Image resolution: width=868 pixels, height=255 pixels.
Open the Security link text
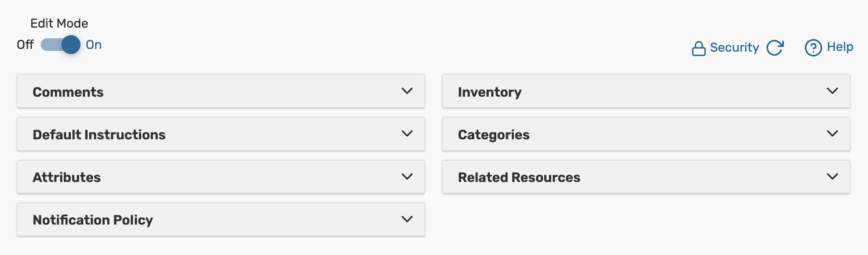click(x=734, y=47)
